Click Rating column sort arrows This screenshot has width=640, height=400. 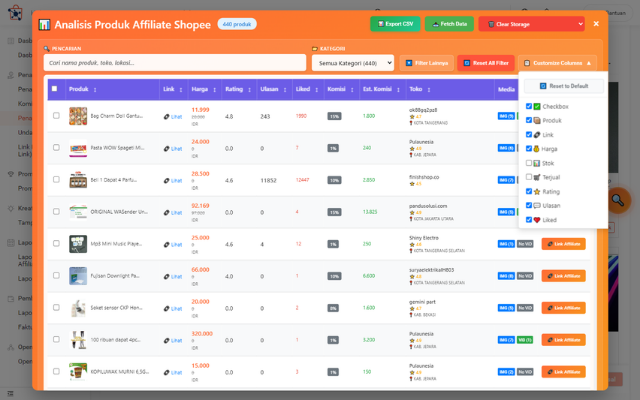point(249,90)
